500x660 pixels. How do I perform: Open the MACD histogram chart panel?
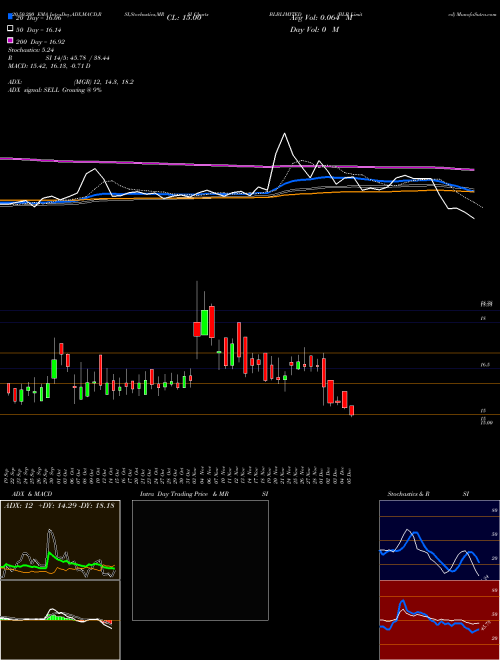coord(60,620)
